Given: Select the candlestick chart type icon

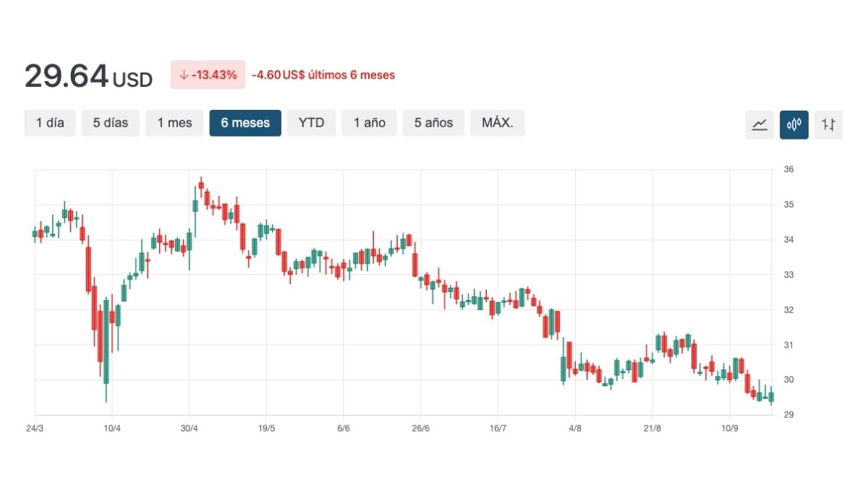Looking at the screenshot, I should pyautogui.click(x=794, y=124).
